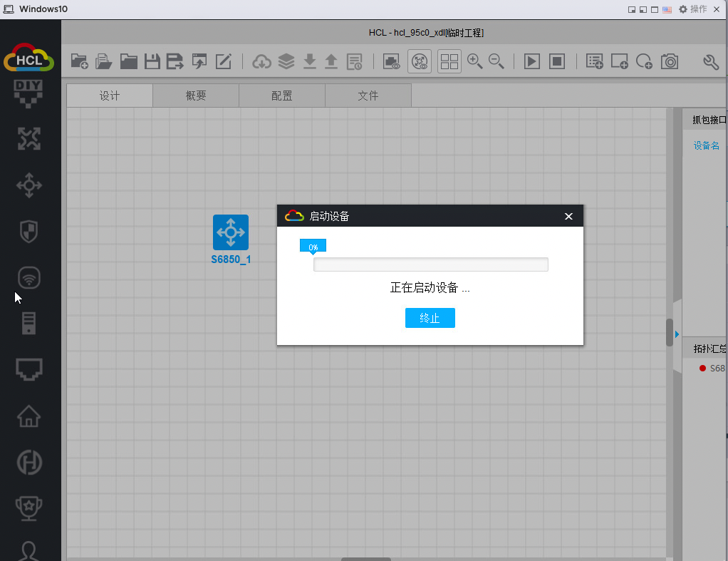Open the user profile sidebar icon
The height and width of the screenshot is (561, 728).
[28, 551]
